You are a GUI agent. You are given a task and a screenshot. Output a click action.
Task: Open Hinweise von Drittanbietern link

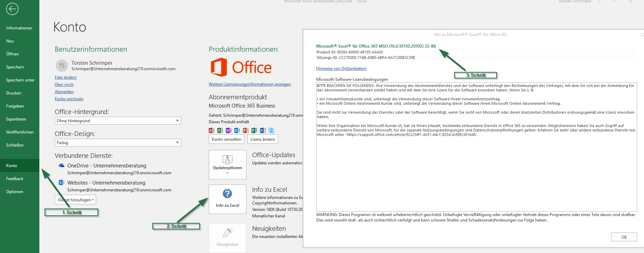[x=341, y=68]
